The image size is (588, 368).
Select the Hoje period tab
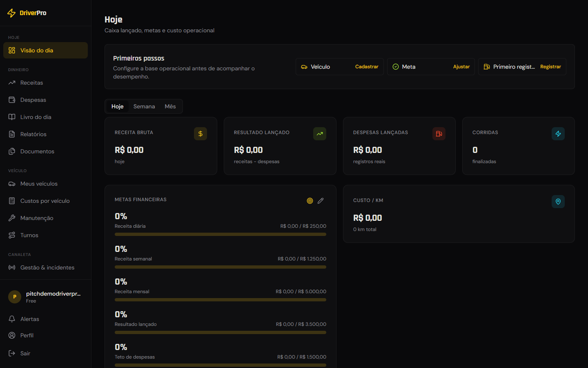click(x=118, y=106)
